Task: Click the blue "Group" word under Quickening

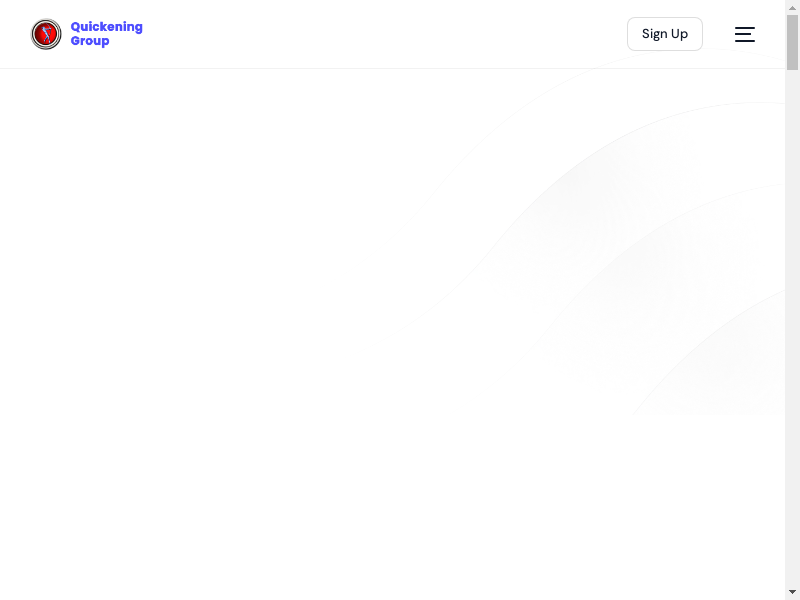Action: pyautogui.click(x=90, y=41)
